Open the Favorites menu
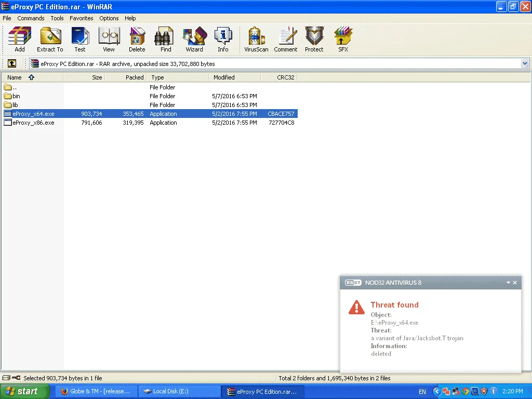Screen dimensions: 532x399 pos(82,18)
